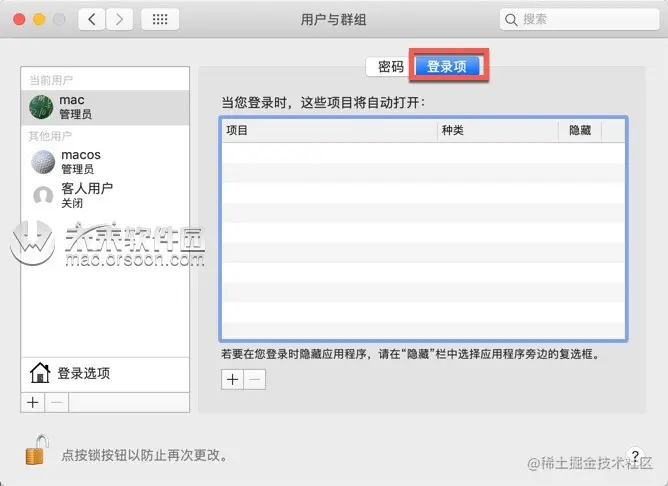
Task: Open help with the question mark button
Action: tap(635, 455)
